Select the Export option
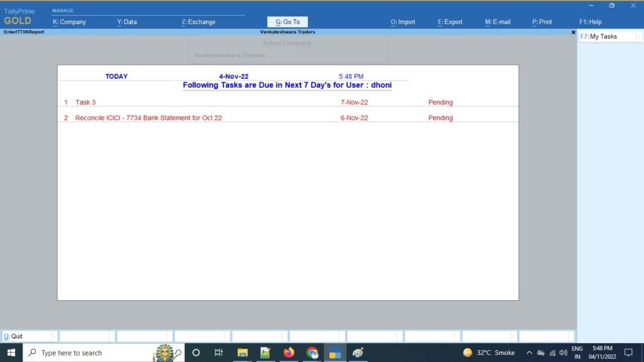The height and width of the screenshot is (362, 644). (x=450, y=22)
